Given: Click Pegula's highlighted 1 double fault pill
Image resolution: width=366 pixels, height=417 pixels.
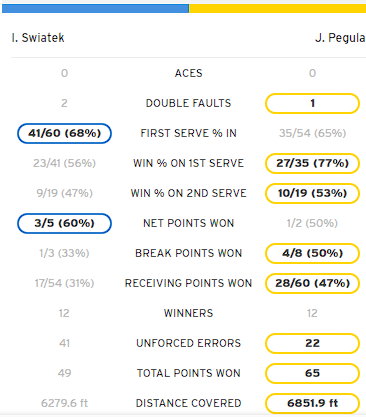Looking at the screenshot, I should (312, 103).
